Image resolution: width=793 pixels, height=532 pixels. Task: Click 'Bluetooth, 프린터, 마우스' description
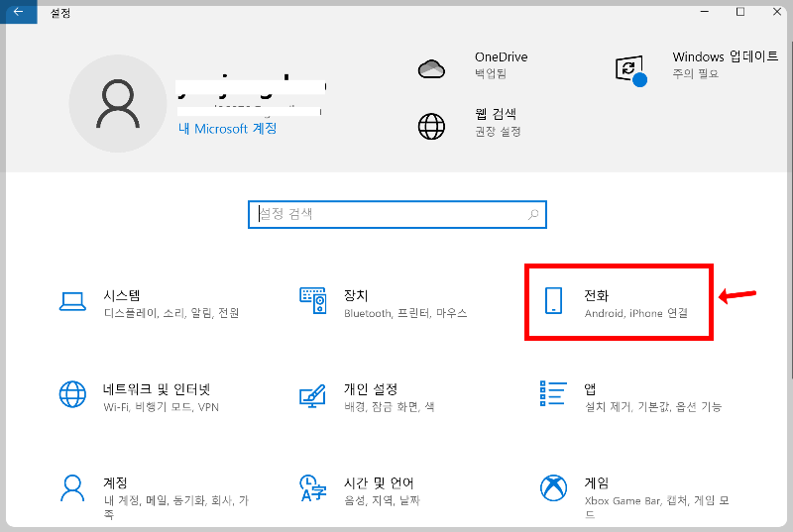point(405,313)
